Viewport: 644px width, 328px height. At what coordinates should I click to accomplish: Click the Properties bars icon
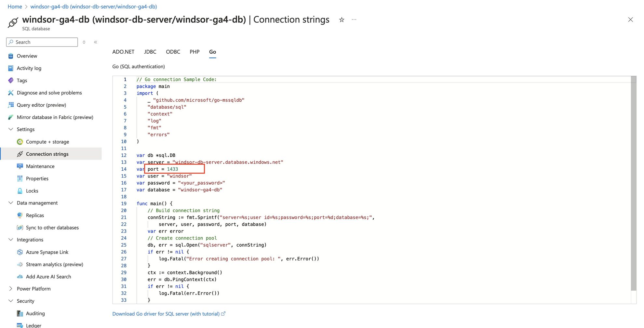pos(20,178)
